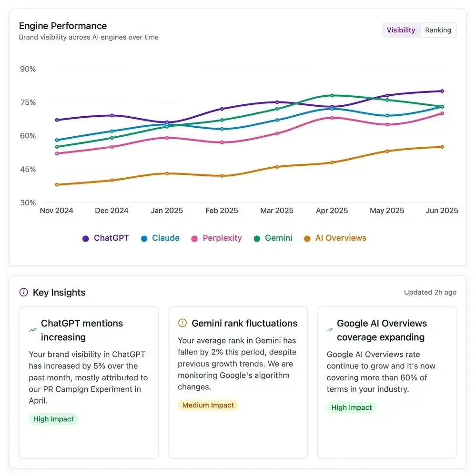Toggle the AI Overviews series visibility

(x=335, y=238)
